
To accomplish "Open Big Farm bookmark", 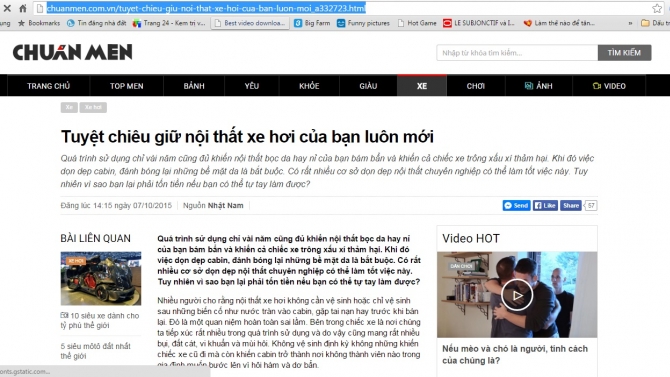I will 312,23.
